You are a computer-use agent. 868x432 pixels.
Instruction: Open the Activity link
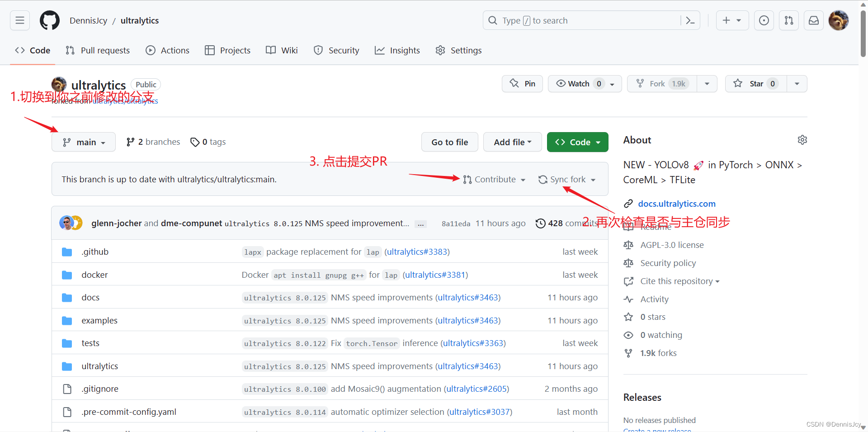coord(654,299)
